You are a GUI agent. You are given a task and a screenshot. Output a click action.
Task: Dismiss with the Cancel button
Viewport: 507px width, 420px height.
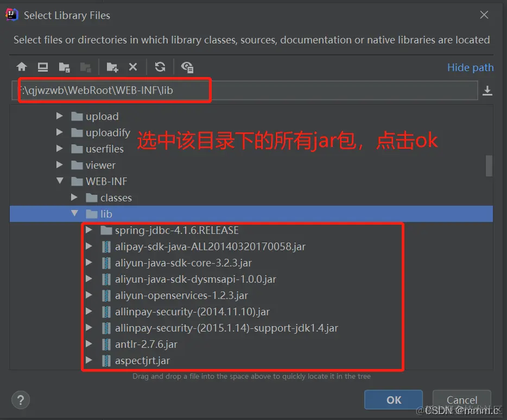coord(462,400)
